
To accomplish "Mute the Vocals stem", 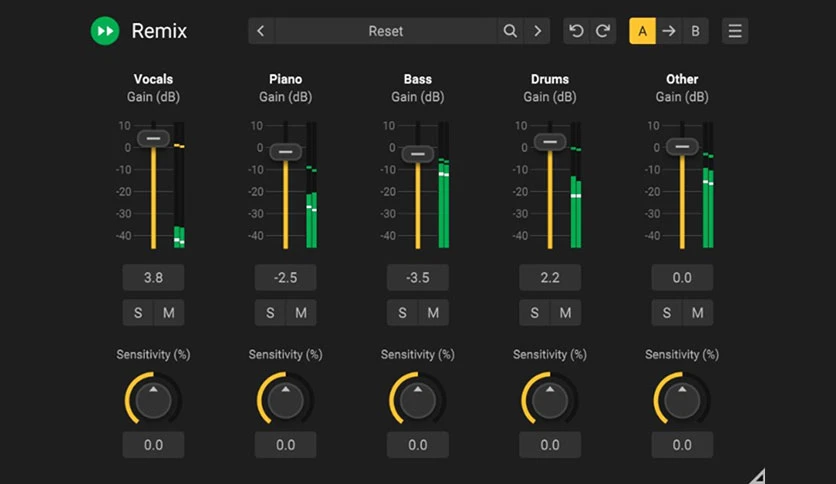I will click(169, 313).
